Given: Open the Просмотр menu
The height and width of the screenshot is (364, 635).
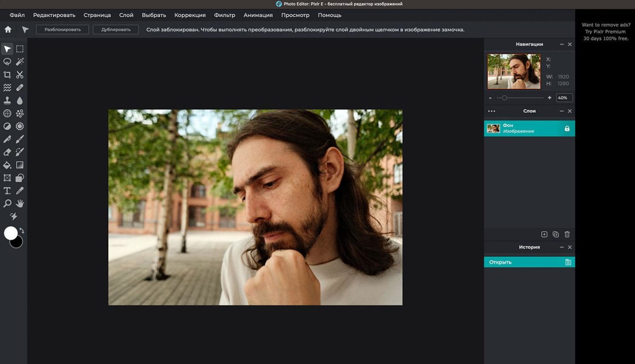Looking at the screenshot, I should point(295,15).
